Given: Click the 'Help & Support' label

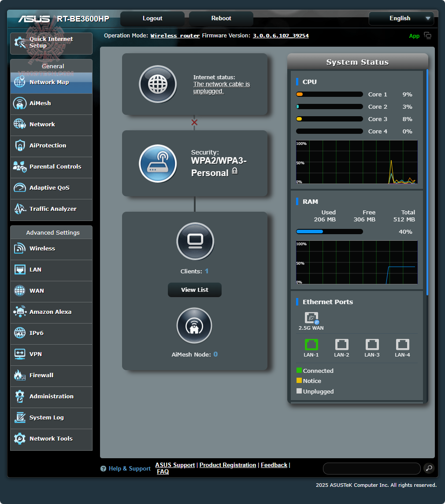Looking at the screenshot, I should 130,469.
